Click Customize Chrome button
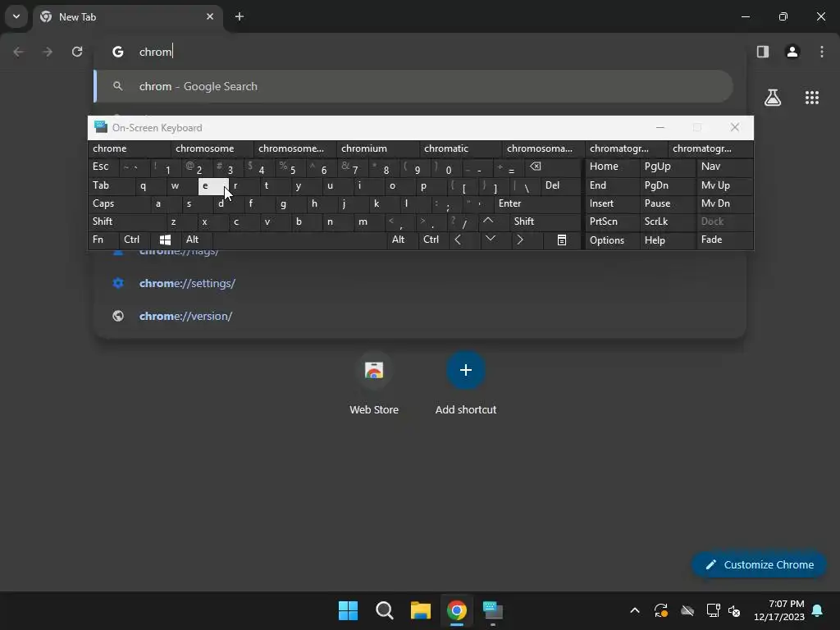Viewport: 840px width, 630px height. click(759, 564)
